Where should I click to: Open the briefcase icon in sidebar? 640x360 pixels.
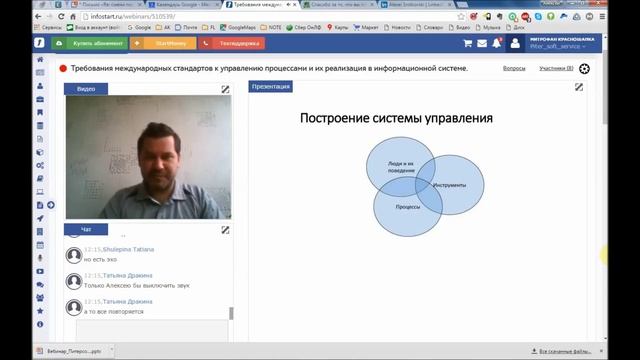coord(40,99)
